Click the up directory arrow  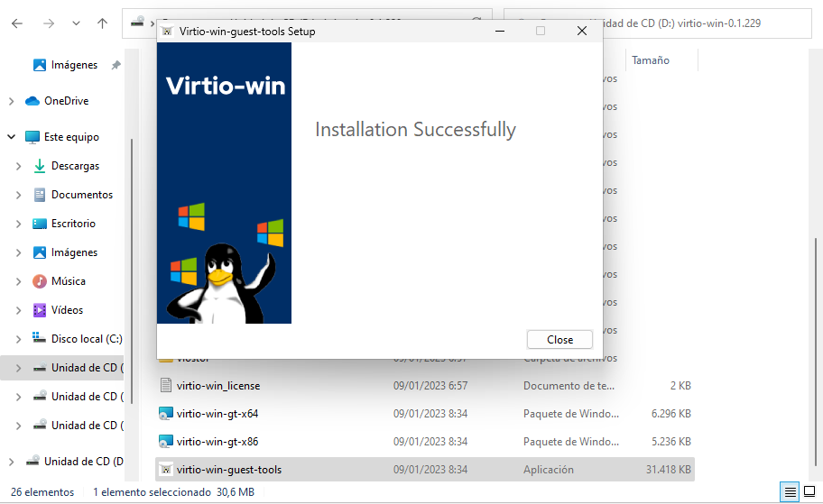click(102, 23)
